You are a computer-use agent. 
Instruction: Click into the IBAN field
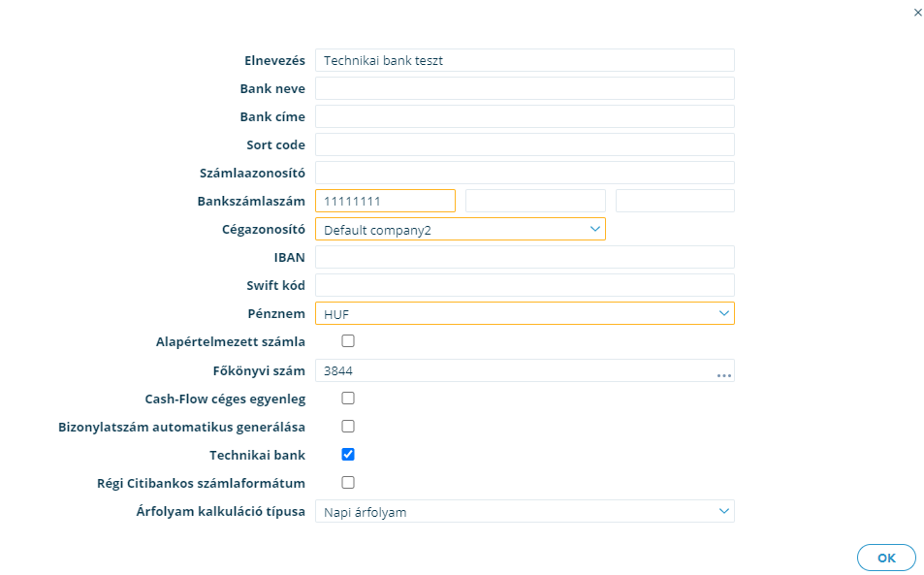tap(526, 258)
